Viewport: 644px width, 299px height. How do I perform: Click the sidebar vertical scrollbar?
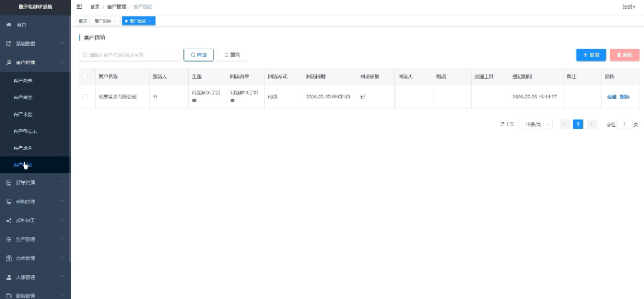(70, 139)
